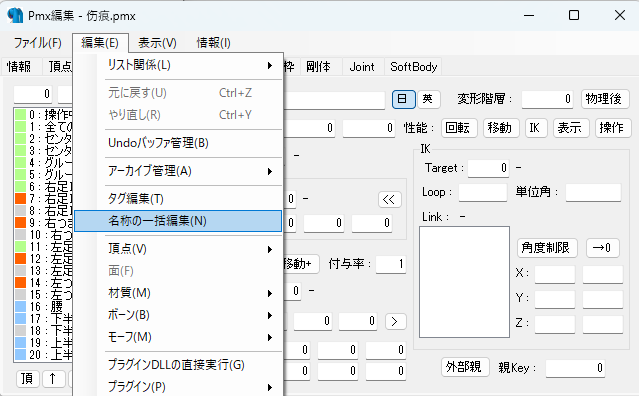Viewport: 639px width, 396px height.
Task: Expand アーカイブ管理(A) submenu
Action: [x=178, y=171]
